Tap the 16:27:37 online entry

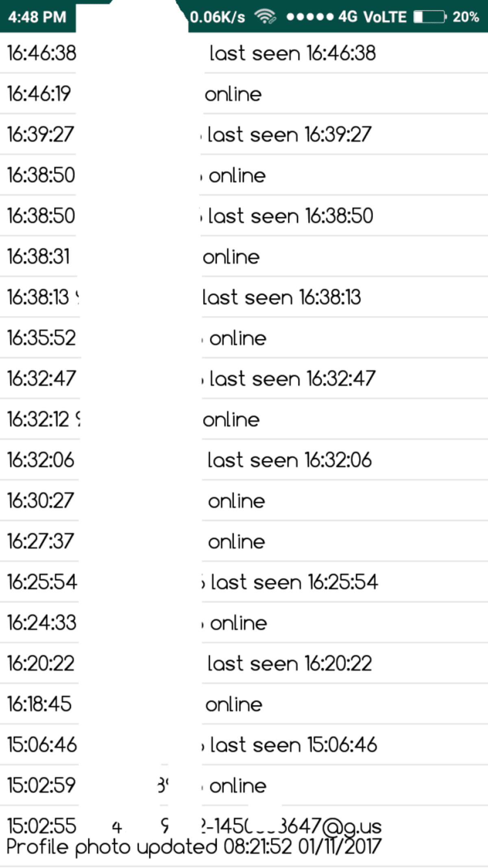click(236, 542)
